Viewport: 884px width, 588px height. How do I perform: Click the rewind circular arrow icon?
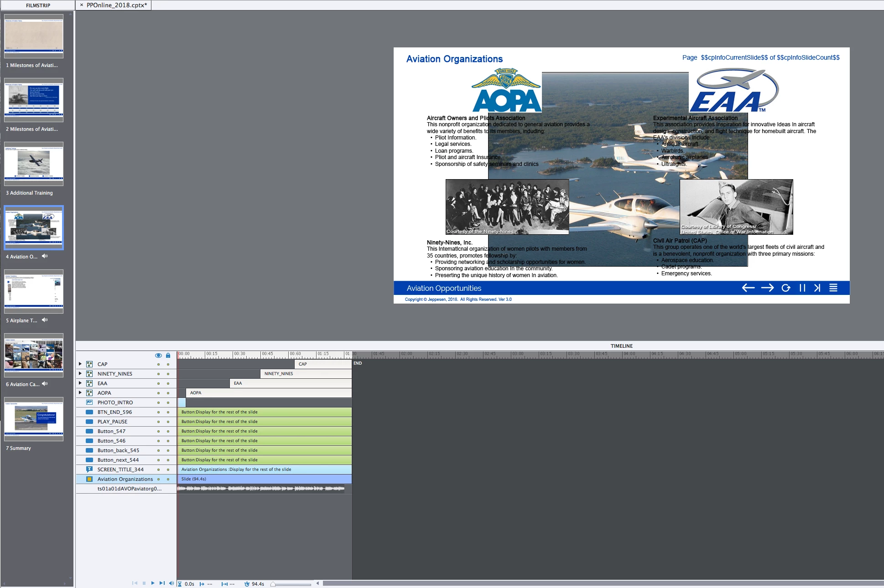785,288
